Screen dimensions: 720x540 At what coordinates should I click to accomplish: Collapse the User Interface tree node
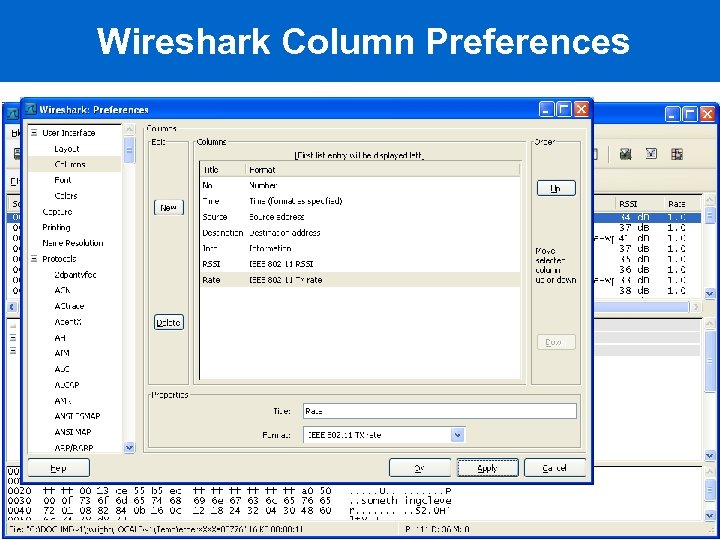[34, 133]
